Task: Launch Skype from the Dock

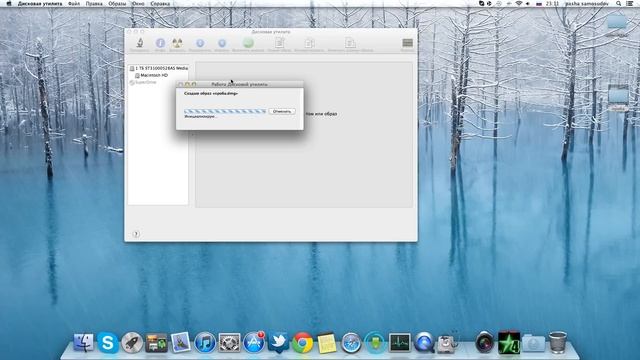Action: click(108, 342)
